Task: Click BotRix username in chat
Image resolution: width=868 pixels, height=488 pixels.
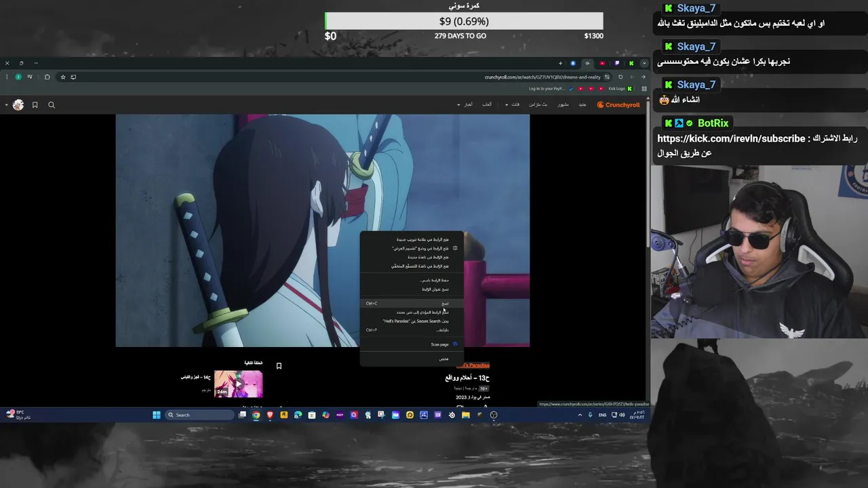Action: pyautogui.click(x=713, y=123)
